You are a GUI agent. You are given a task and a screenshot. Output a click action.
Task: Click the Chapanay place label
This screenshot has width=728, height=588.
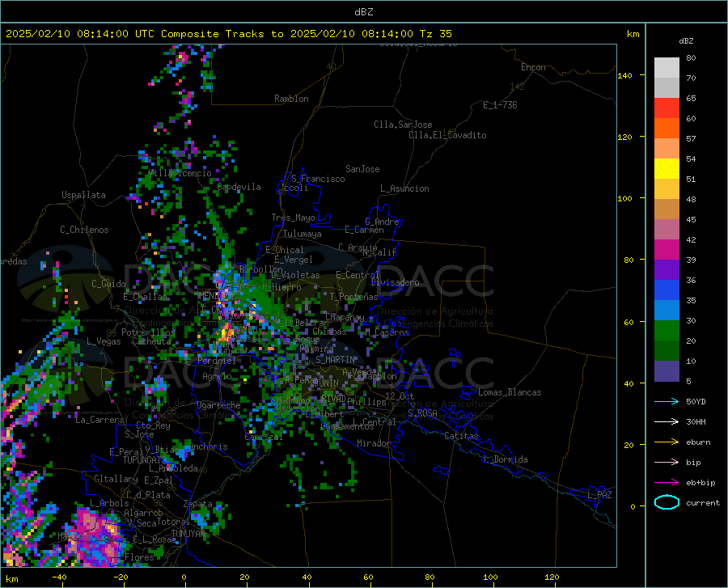point(345,317)
